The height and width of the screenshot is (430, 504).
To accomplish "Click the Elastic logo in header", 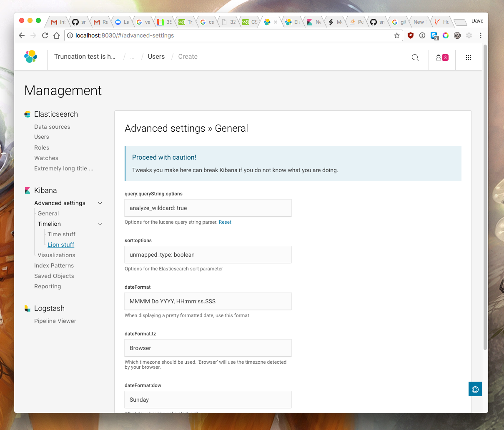I will tap(30, 57).
